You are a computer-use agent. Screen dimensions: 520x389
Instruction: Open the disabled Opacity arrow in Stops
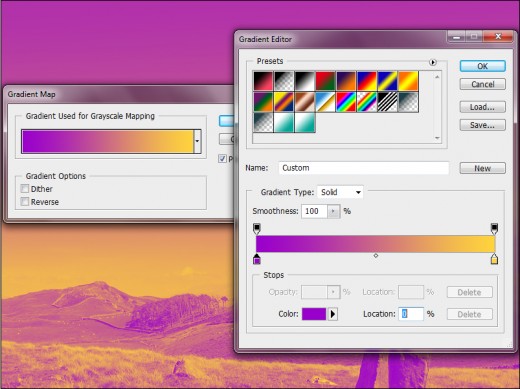click(333, 292)
